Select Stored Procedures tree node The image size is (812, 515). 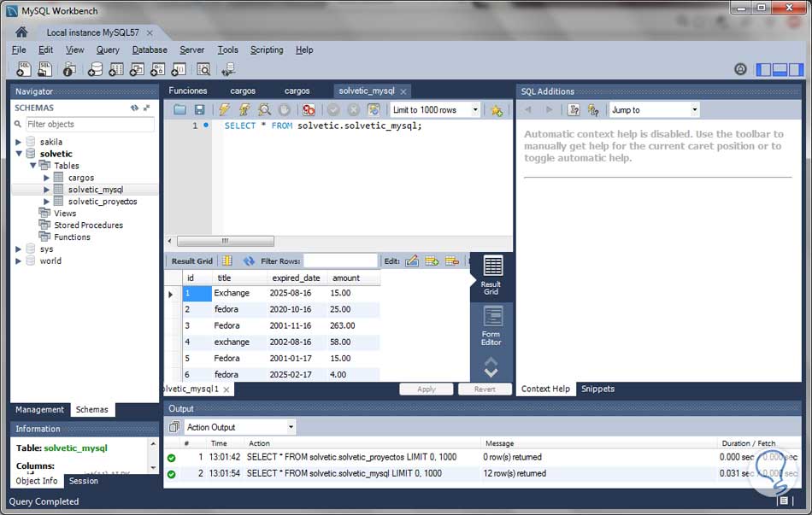tap(89, 225)
